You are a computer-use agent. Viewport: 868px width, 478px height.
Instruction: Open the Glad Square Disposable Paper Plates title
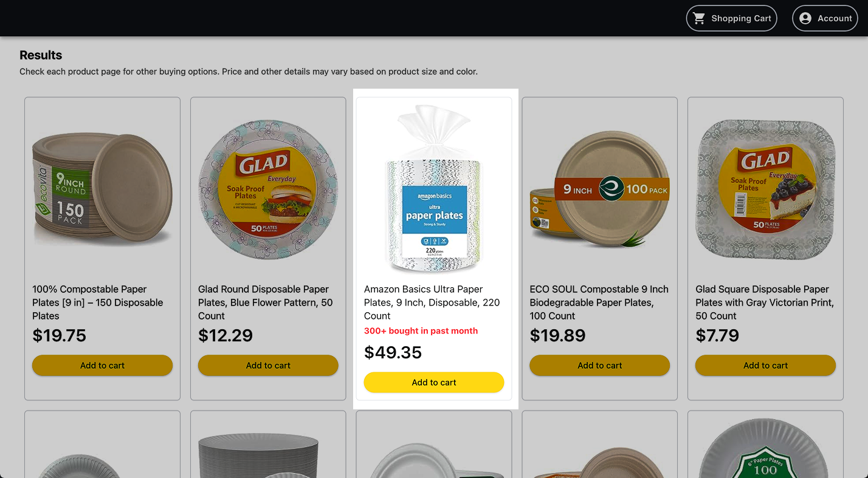765,302
